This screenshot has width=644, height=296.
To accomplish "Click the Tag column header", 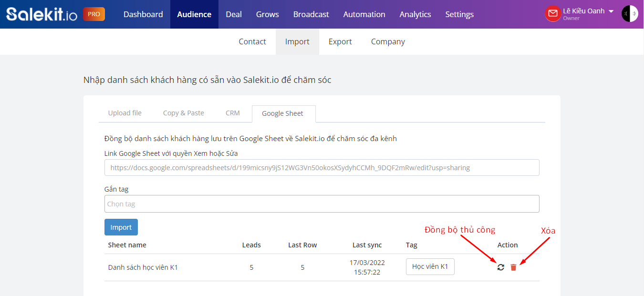I will tap(412, 245).
